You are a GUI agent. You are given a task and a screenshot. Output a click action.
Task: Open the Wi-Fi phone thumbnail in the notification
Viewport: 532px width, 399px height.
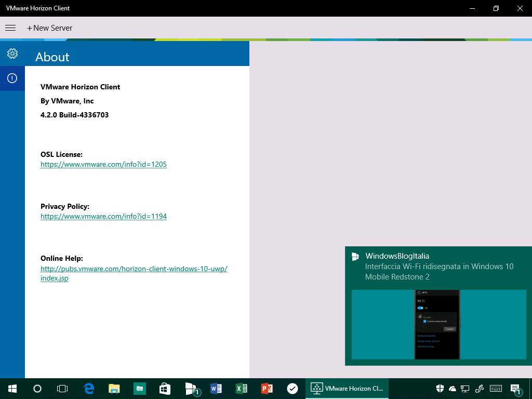(438, 324)
